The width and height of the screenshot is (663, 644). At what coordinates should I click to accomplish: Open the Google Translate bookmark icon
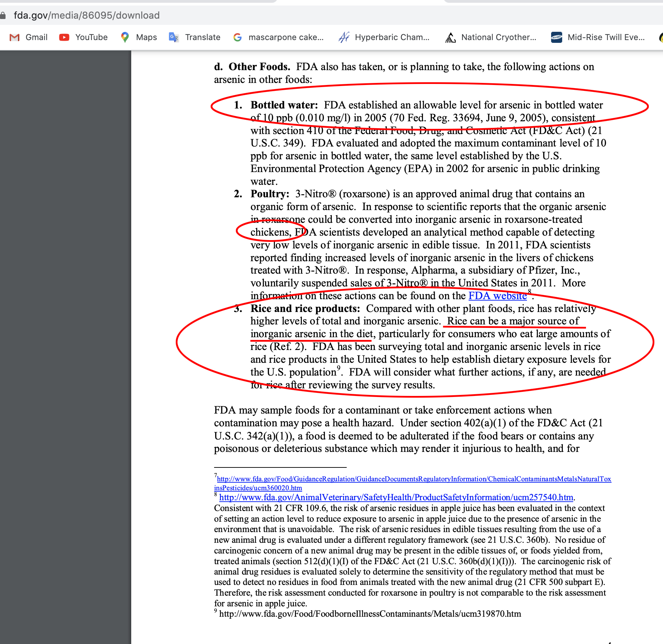pos(174,37)
